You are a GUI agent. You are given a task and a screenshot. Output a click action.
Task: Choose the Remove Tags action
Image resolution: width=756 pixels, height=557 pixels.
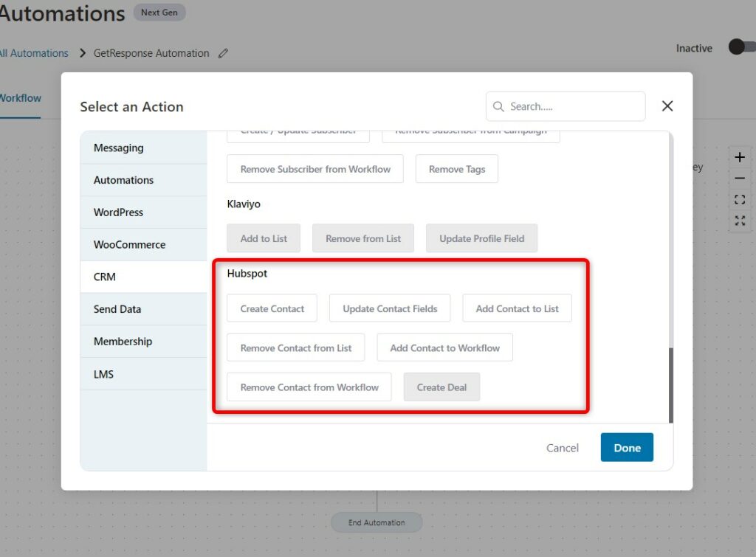[x=457, y=169]
